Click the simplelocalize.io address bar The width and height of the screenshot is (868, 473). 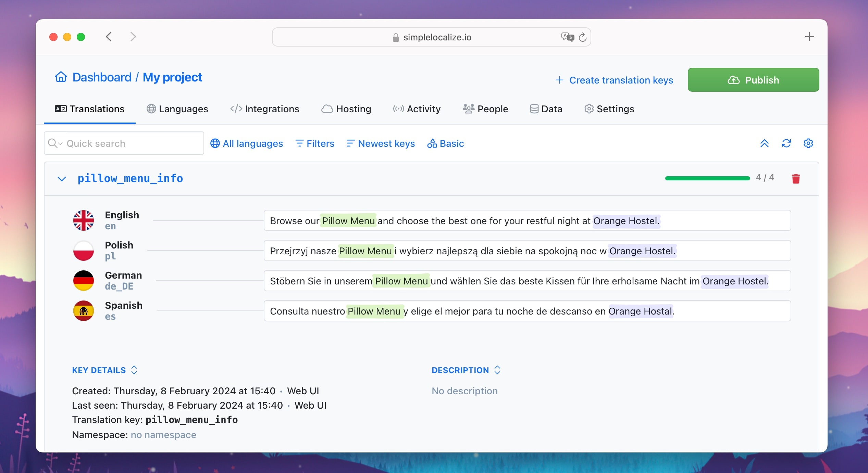tap(431, 37)
